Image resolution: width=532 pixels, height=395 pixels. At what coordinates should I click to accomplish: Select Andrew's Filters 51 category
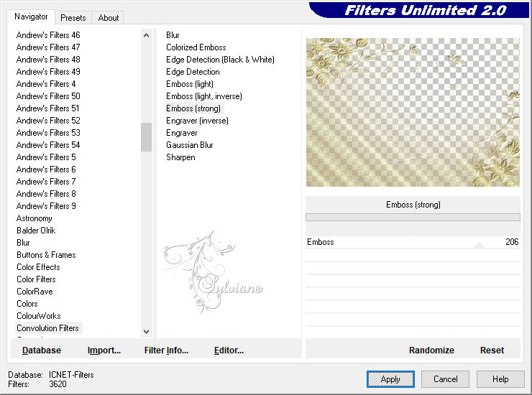point(48,108)
